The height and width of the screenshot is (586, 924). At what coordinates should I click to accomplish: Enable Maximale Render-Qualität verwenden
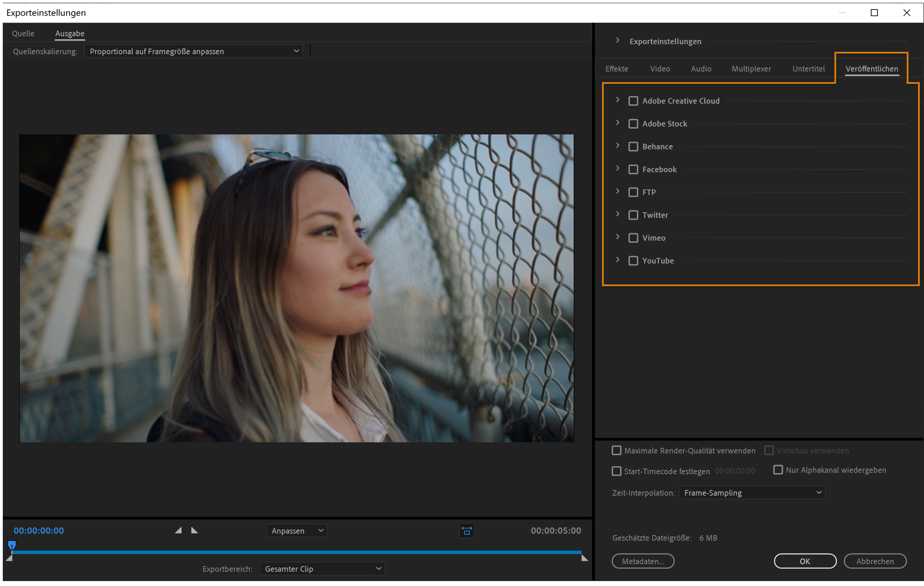coord(616,450)
